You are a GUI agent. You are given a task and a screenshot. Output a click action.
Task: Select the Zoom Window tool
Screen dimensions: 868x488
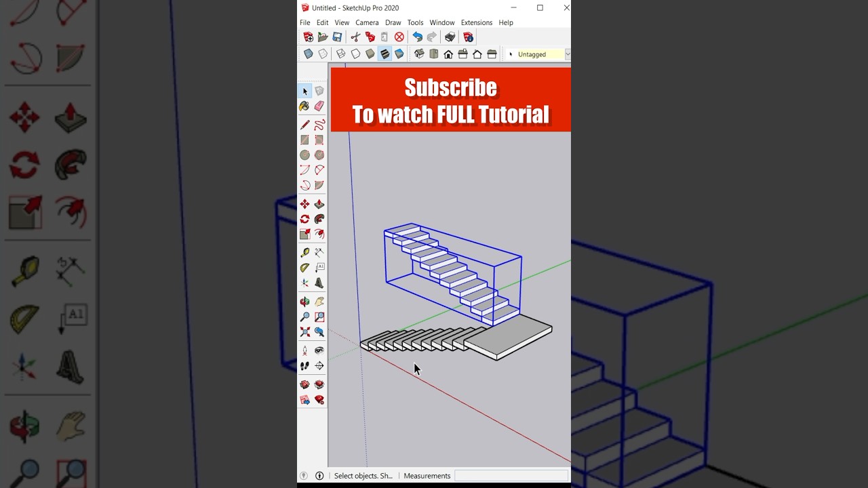point(319,317)
